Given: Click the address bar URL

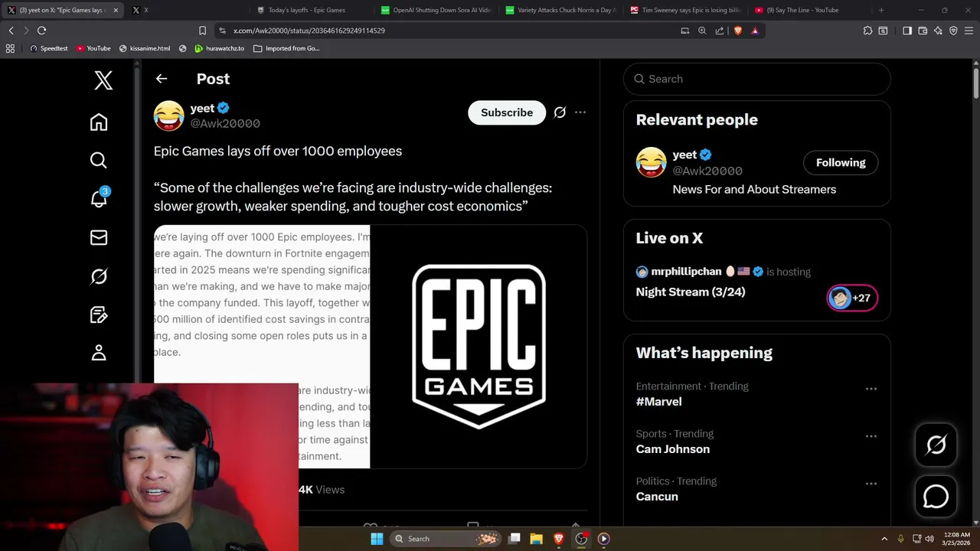Looking at the screenshot, I should click(x=309, y=31).
